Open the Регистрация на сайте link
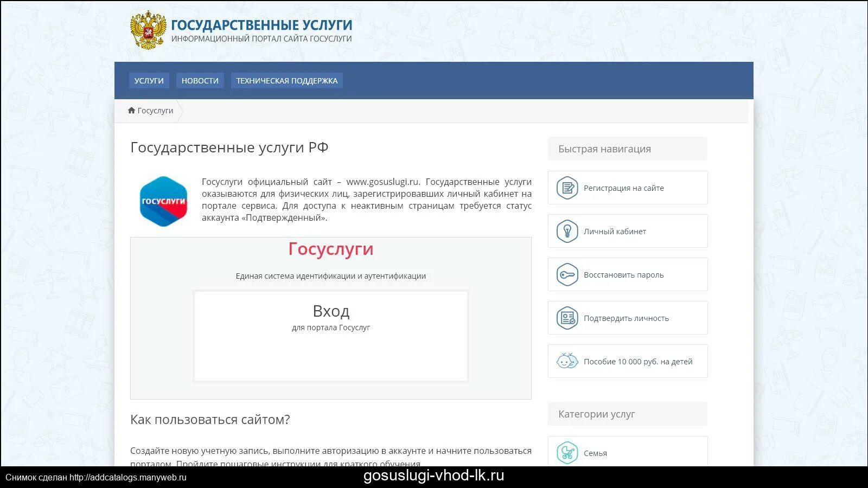The height and width of the screenshot is (488, 868). coord(628,188)
